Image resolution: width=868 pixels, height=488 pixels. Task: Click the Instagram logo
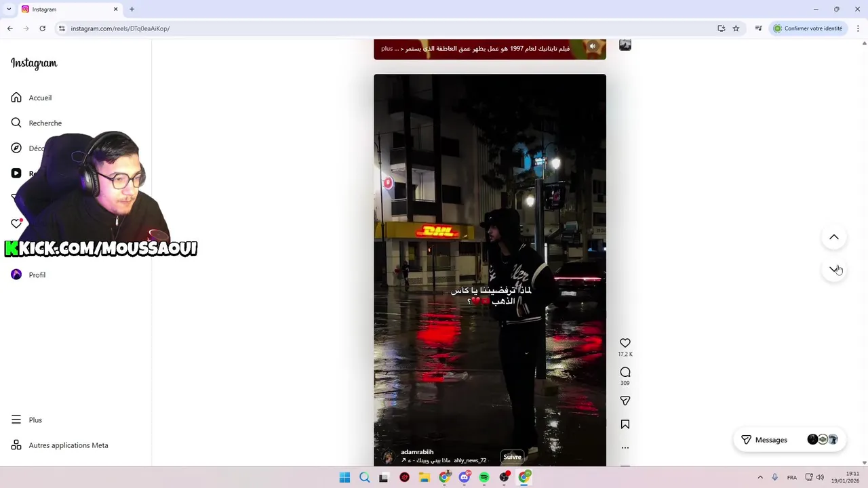point(34,63)
